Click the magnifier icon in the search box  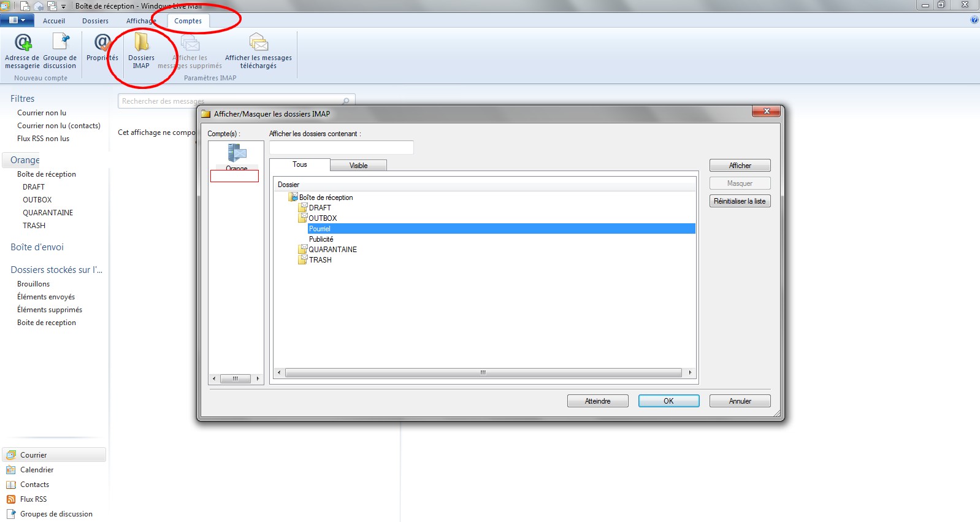click(x=346, y=101)
